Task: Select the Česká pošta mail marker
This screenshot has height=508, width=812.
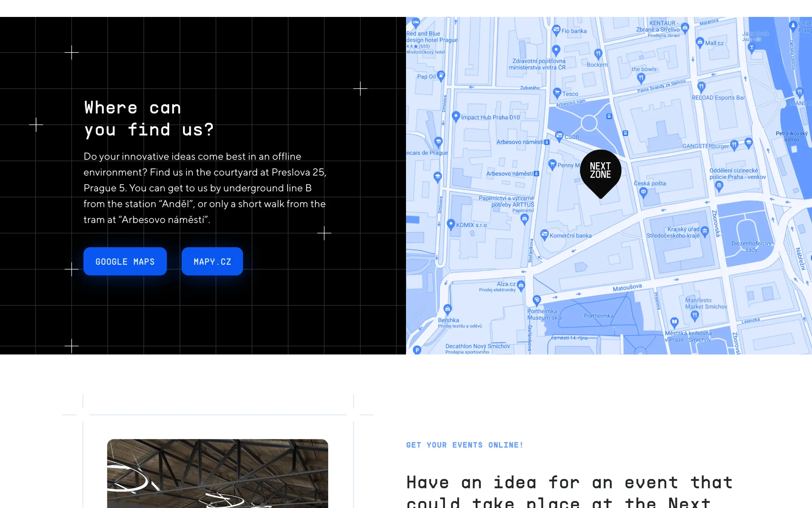Action: (x=644, y=193)
